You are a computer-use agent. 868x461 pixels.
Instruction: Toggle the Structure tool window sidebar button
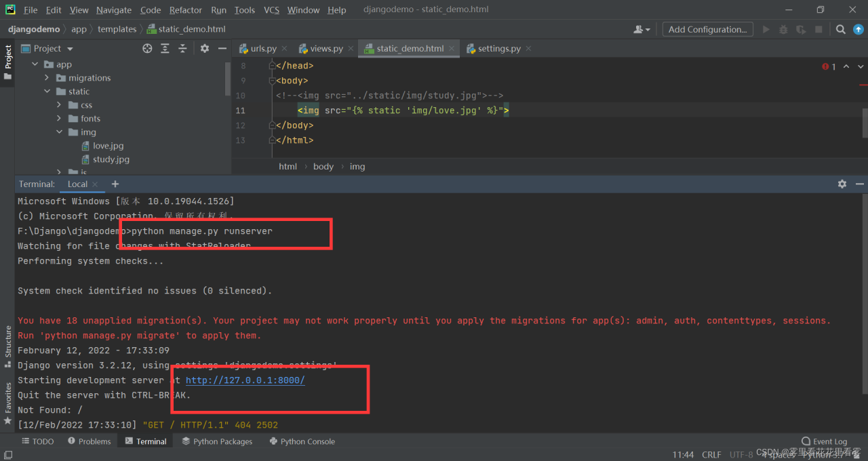[8, 346]
